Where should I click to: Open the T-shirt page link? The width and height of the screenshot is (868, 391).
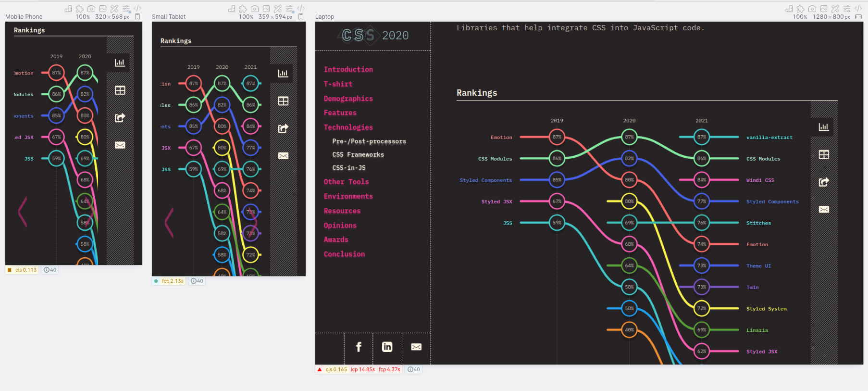pyautogui.click(x=338, y=84)
